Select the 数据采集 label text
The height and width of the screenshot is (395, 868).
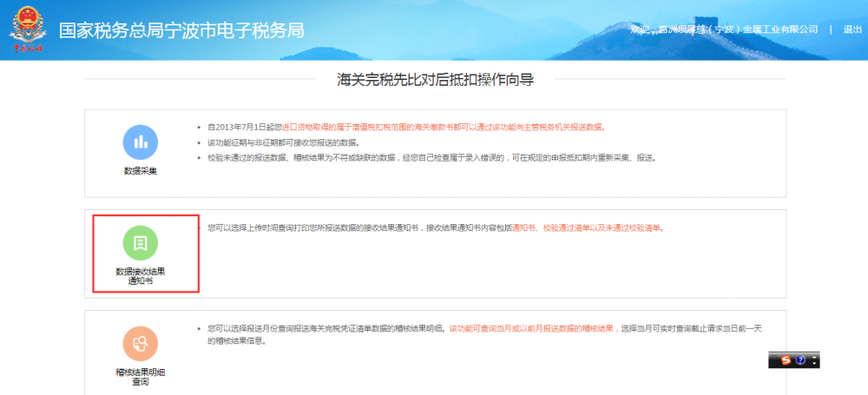(x=141, y=171)
